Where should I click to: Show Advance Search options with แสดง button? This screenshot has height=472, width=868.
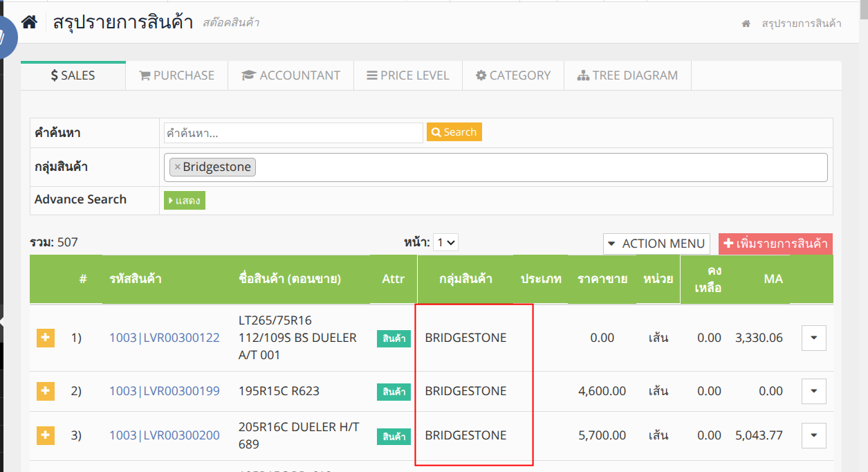pos(185,201)
